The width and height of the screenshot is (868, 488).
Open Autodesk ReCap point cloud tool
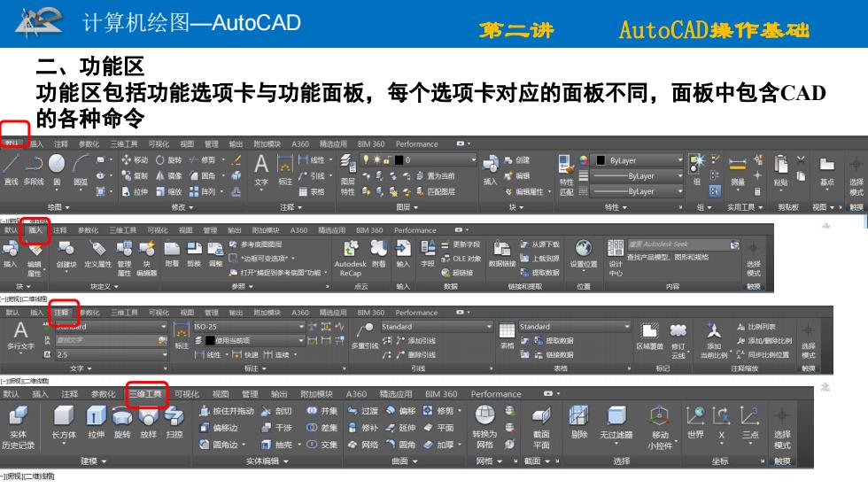pos(351,259)
